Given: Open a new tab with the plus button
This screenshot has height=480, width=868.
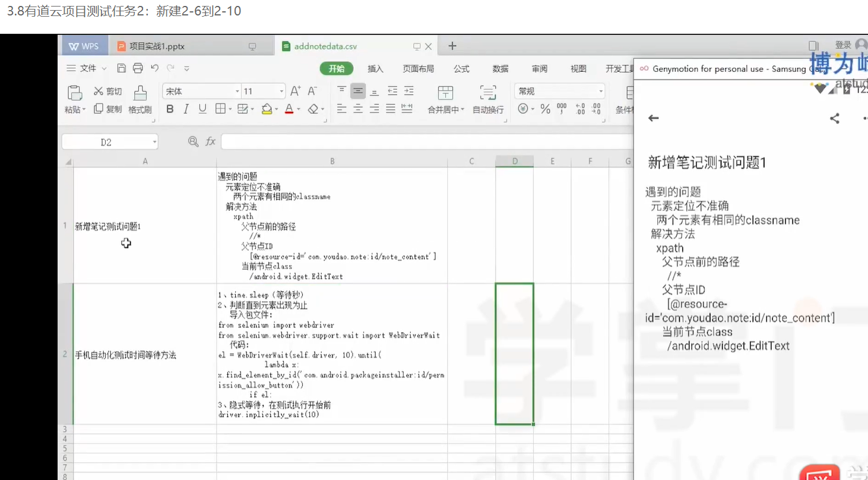Looking at the screenshot, I should click(x=452, y=46).
